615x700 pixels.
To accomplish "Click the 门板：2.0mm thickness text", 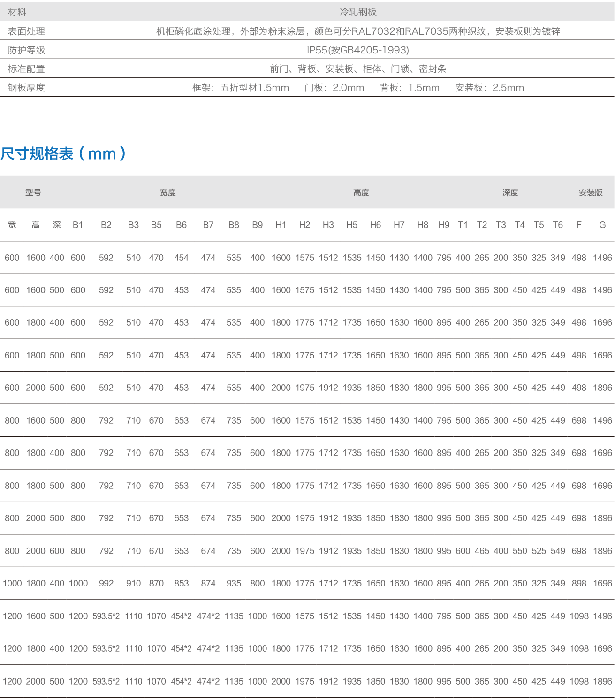I will tap(334, 88).
